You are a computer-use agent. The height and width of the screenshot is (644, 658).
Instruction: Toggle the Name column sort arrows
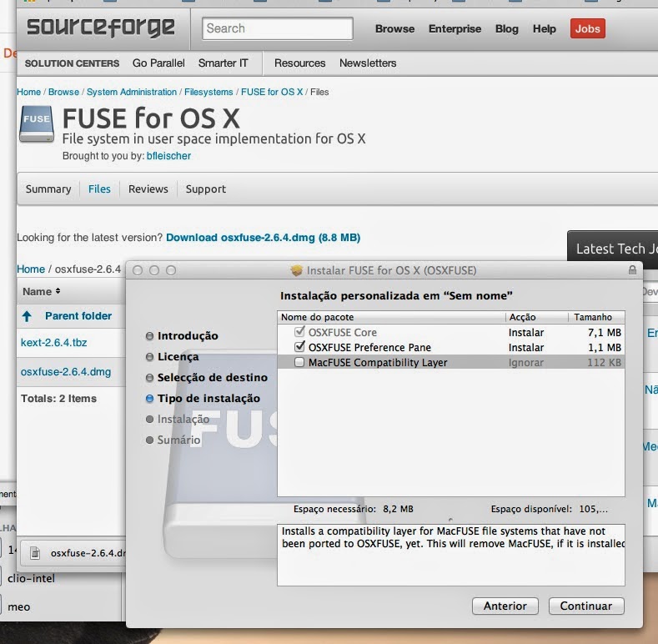click(58, 291)
